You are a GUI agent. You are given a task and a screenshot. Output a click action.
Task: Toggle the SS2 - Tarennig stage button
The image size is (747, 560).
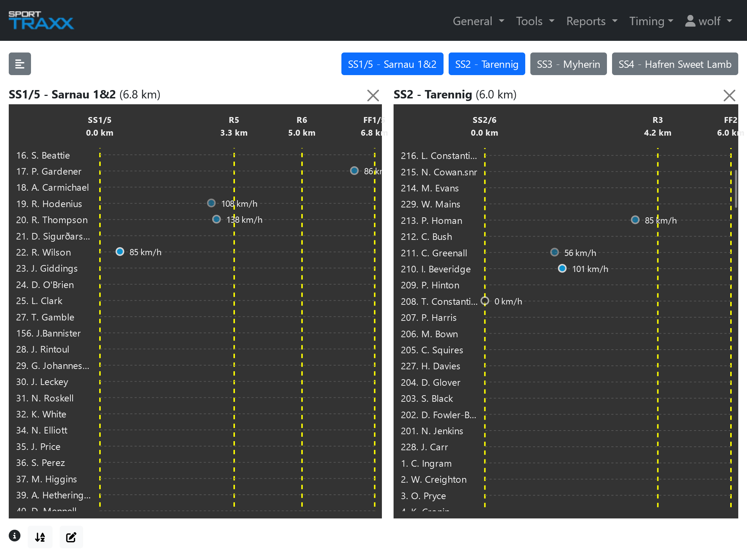click(x=487, y=64)
